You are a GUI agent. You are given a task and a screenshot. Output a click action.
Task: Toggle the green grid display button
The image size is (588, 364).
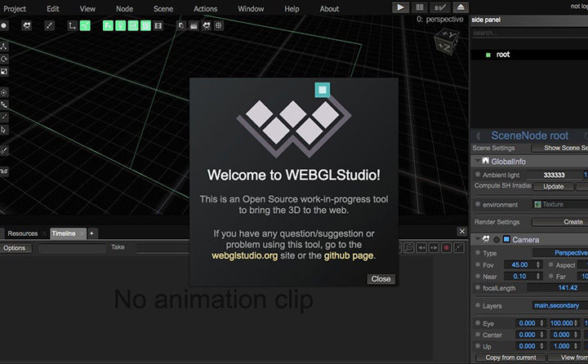(x=145, y=25)
